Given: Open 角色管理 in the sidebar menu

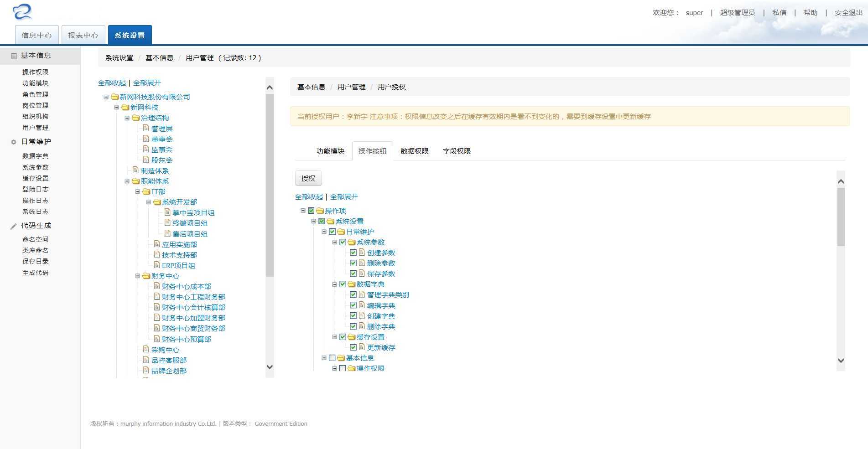Looking at the screenshot, I should [x=36, y=94].
